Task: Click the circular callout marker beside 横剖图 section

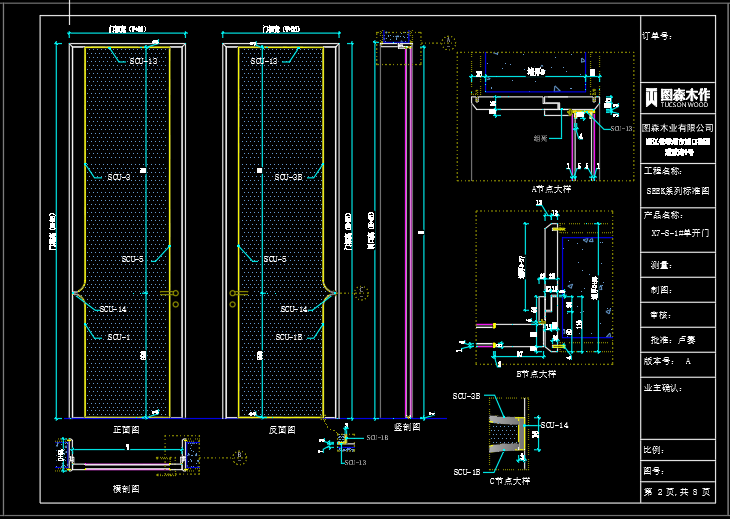Action: pos(240,457)
